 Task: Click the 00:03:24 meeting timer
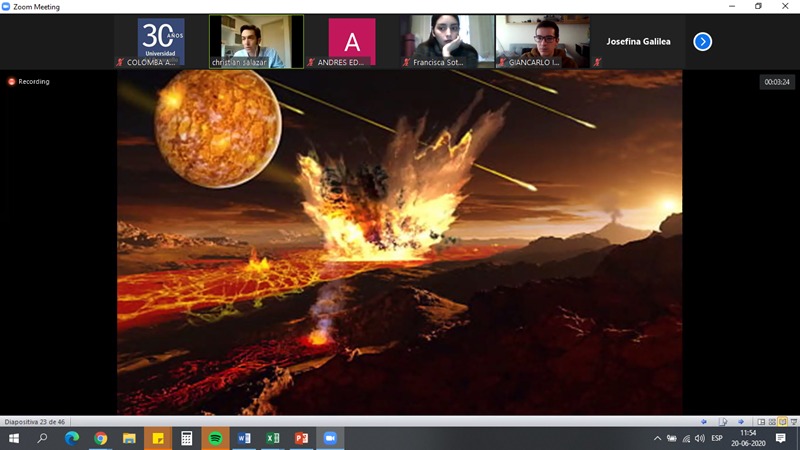pos(777,82)
